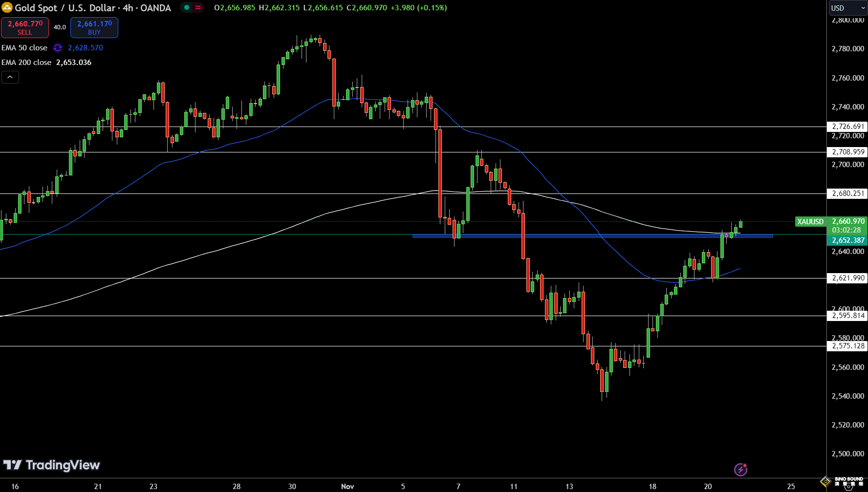Select the EMA 200 close indicator legend
This screenshot has height=492, width=868.
point(26,63)
